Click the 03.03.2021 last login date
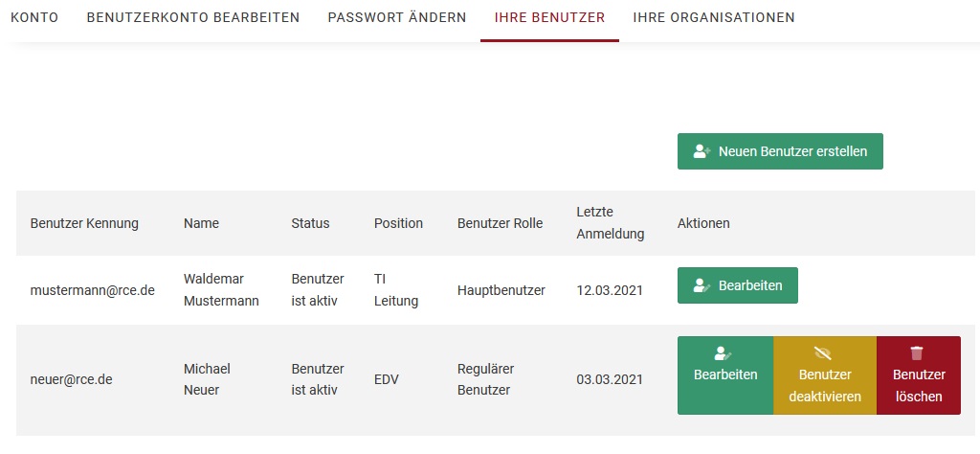 (x=611, y=379)
